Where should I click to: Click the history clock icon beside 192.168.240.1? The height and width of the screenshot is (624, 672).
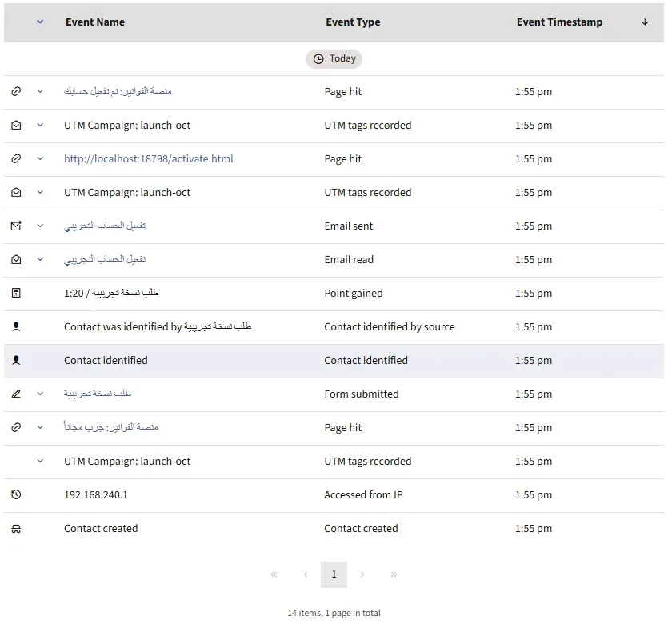point(16,494)
